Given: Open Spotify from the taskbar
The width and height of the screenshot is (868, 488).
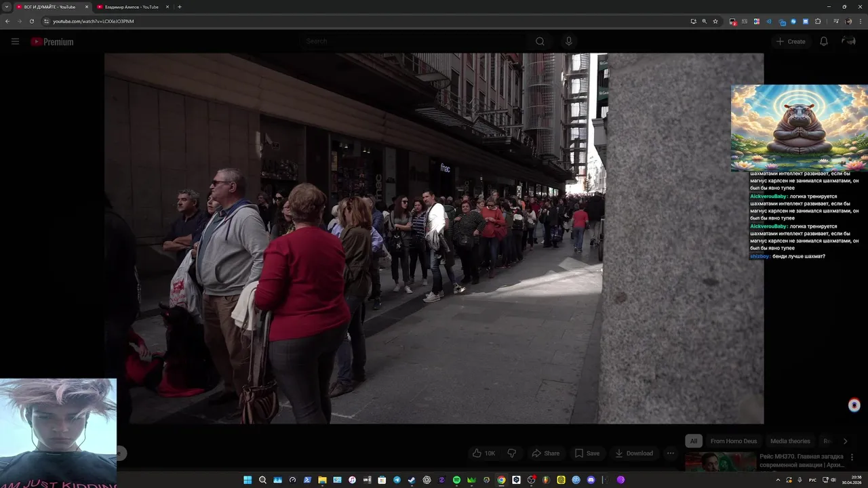Looking at the screenshot, I should click(x=456, y=480).
